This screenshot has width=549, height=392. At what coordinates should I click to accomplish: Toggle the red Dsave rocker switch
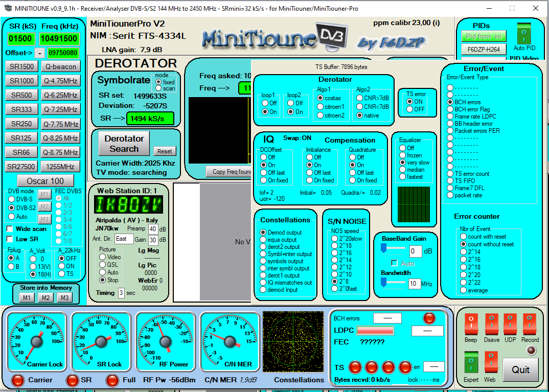[491, 324]
